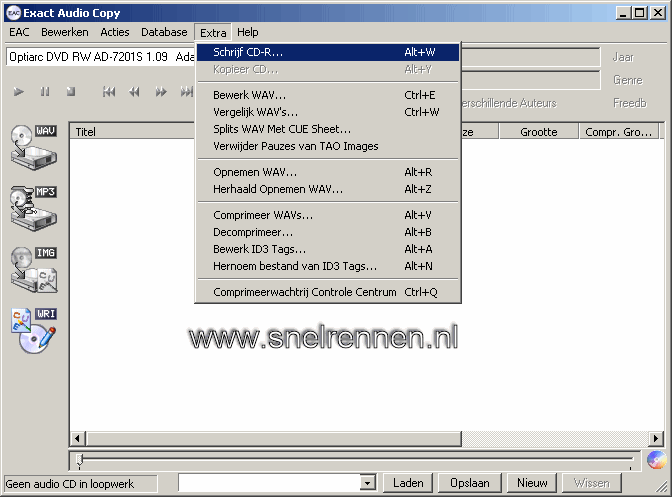
Task: Choose Schrijf CD-R... menu entry
Action: [328, 52]
